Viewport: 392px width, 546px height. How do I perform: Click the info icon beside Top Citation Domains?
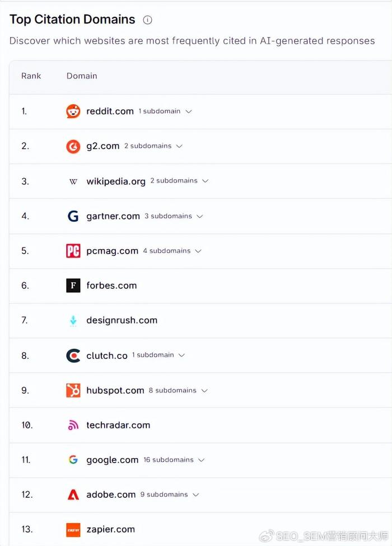[147, 20]
